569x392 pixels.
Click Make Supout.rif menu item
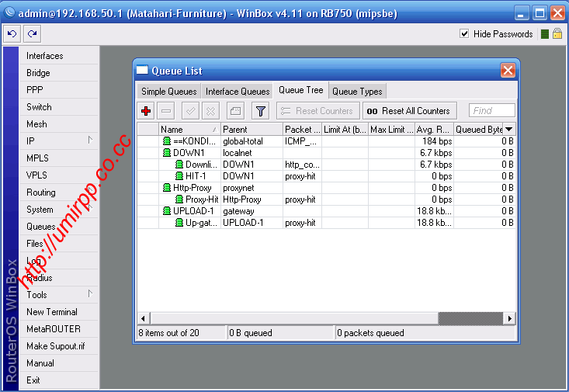[59, 346]
